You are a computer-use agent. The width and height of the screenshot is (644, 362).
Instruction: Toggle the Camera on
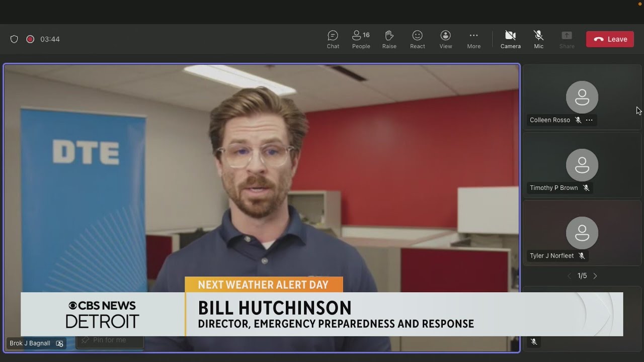click(x=510, y=39)
